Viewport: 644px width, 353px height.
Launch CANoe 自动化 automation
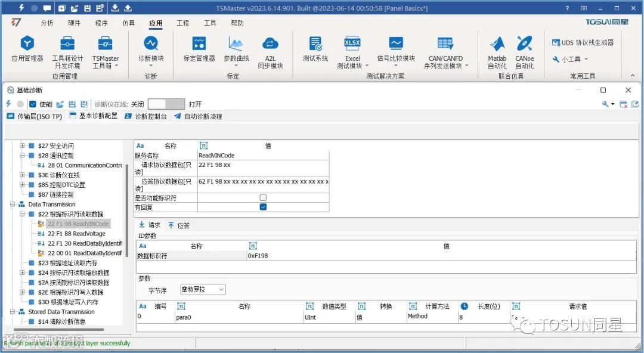(525, 52)
